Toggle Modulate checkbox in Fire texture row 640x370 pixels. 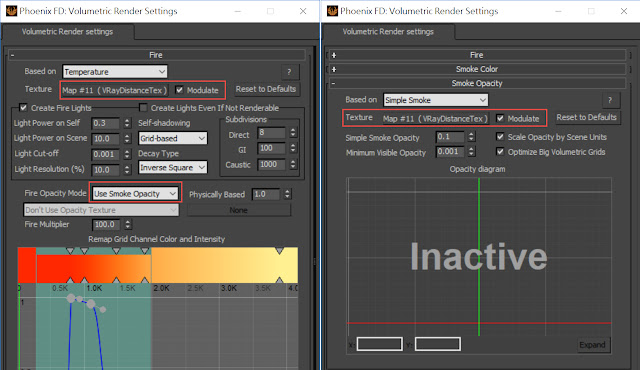point(179,90)
